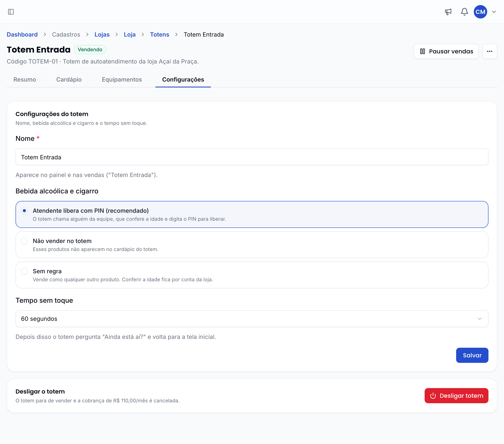This screenshot has width=504, height=444.
Task: Open the notifications bell
Action: (464, 12)
